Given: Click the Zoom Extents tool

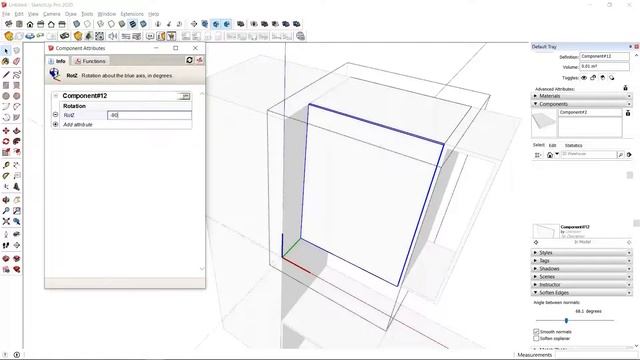Looking at the screenshot, I should tap(6, 221).
